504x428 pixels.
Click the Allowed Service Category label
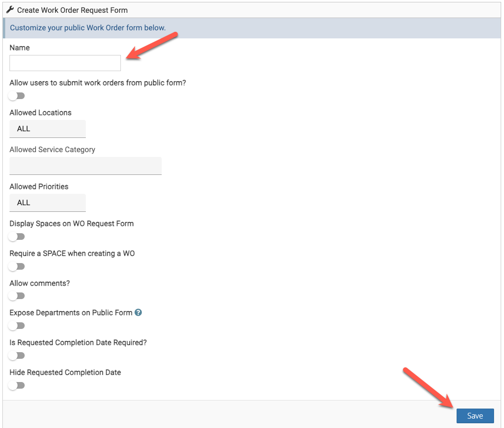[x=52, y=149]
